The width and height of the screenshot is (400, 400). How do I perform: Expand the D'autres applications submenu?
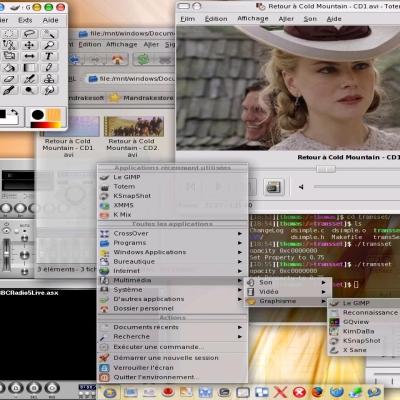tap(172, 299)
